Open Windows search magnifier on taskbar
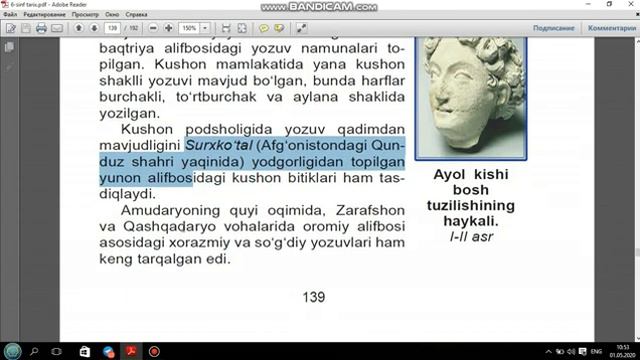 [x=34, y=351]
